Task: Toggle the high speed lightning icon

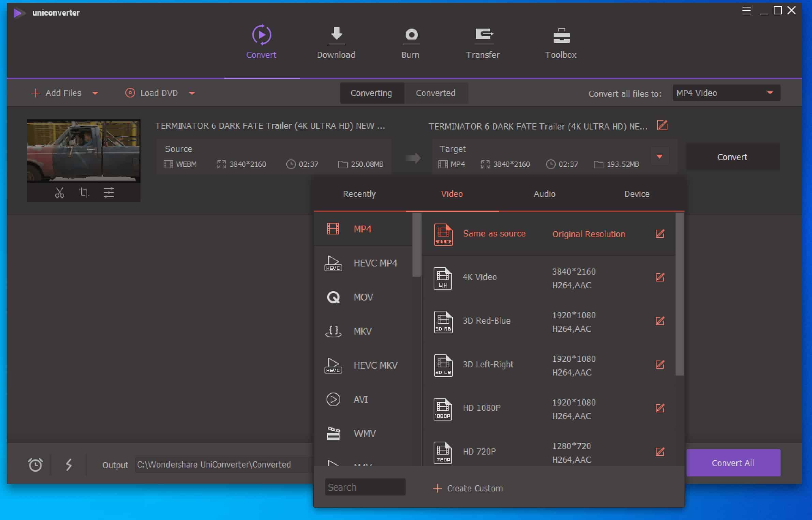Action: 69,464
